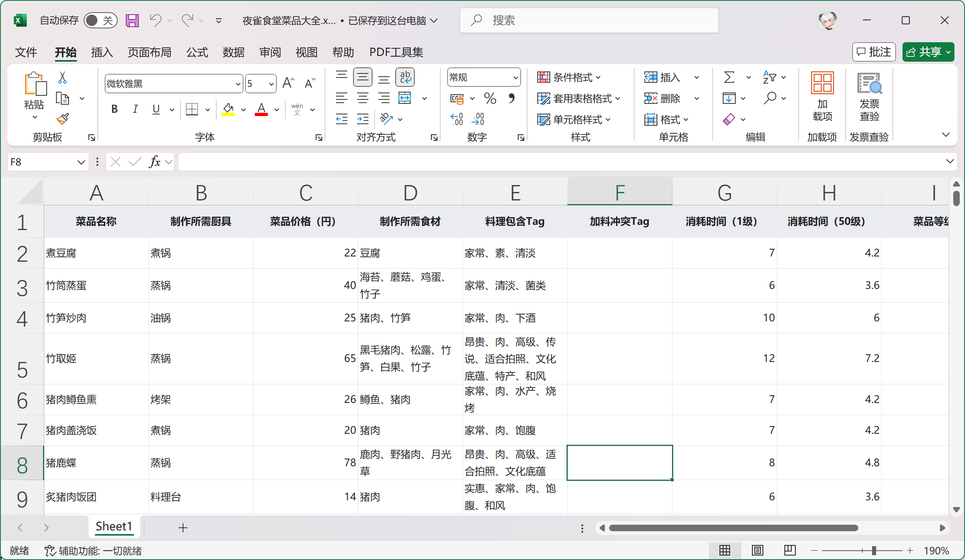This screenshot has width=965, height=560.
Task: Open the 公式 (Formulas) ribbon tab
Action: click(197, 52)
